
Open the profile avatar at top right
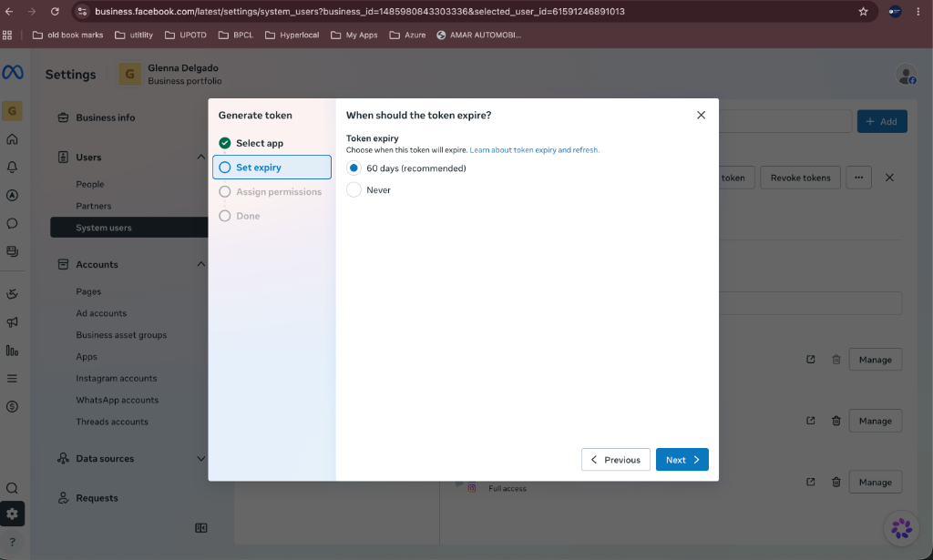pos(907,75)
